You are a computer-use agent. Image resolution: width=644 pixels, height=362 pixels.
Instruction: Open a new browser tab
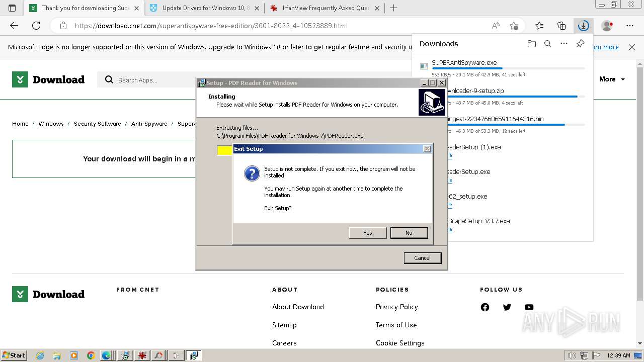point(393,8)
